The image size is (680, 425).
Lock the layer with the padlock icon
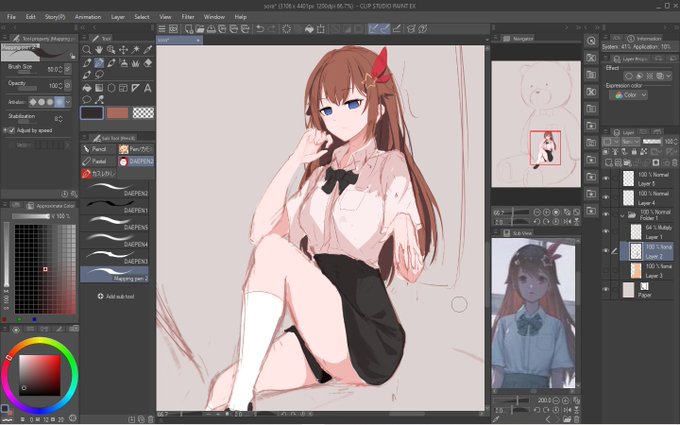tap(634, 151)
